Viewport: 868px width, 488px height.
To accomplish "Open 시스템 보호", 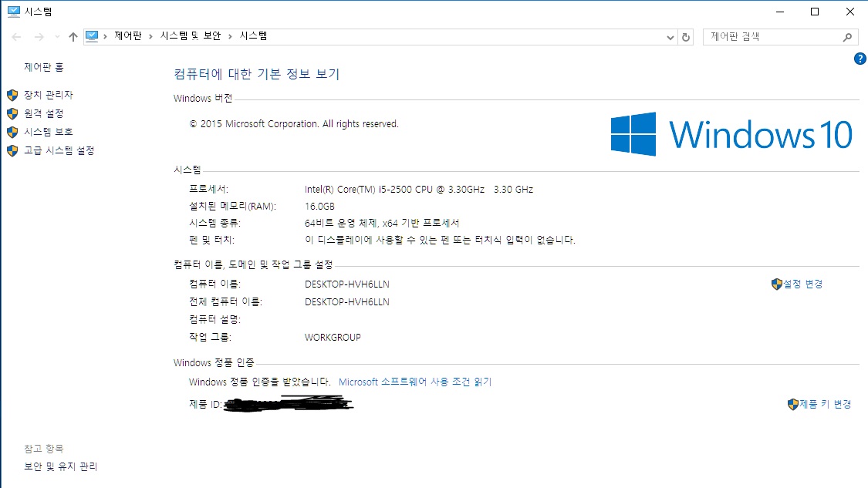I will (x=49, y=132).
